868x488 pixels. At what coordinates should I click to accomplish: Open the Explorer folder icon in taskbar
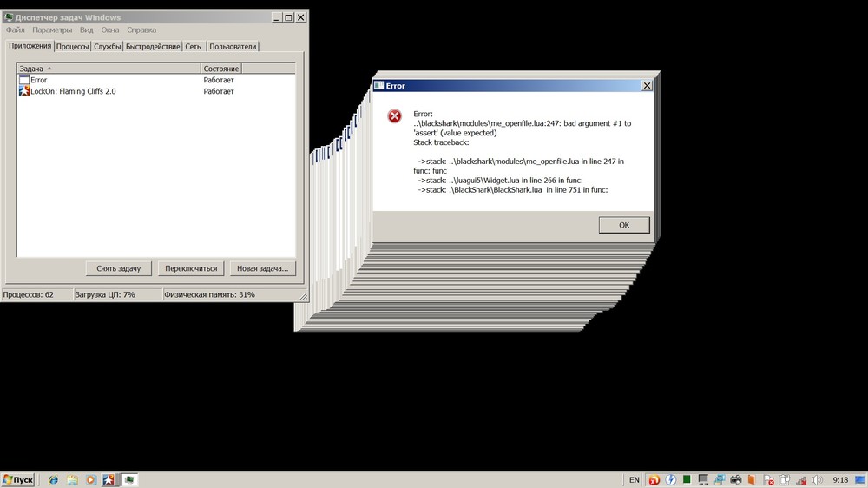pyautogui.click(x=72, y=479)
